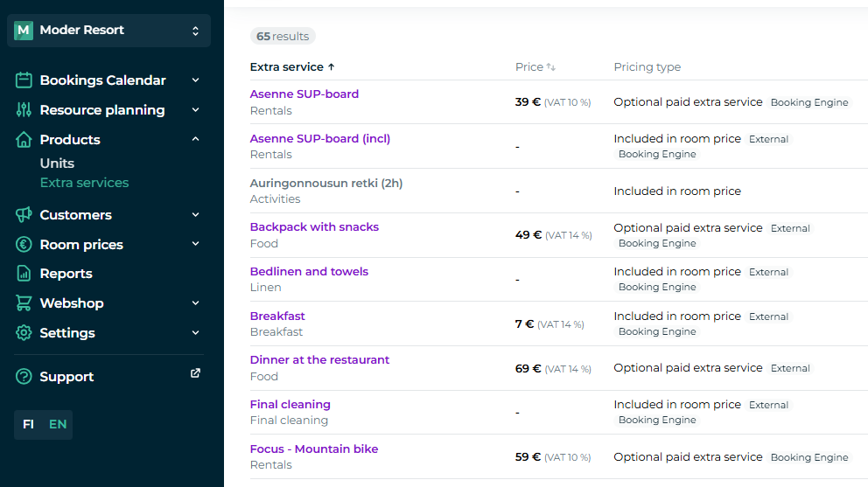Click the Resource planning sliders icon
868x487 pixels.
(24, 110)
